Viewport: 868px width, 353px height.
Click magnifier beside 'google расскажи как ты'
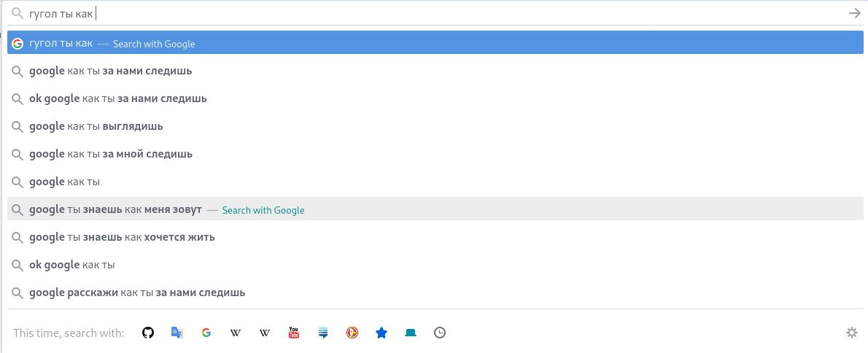click(18, 292)
